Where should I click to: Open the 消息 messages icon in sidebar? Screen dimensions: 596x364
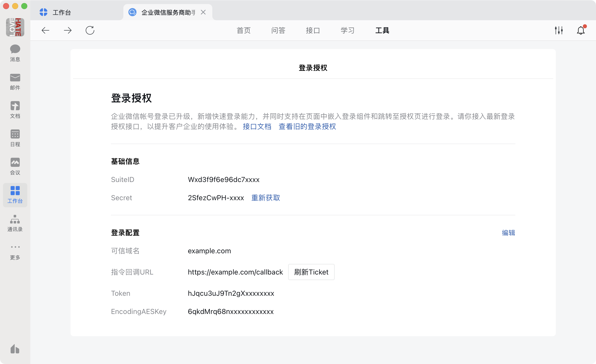(x=15, y=53)
